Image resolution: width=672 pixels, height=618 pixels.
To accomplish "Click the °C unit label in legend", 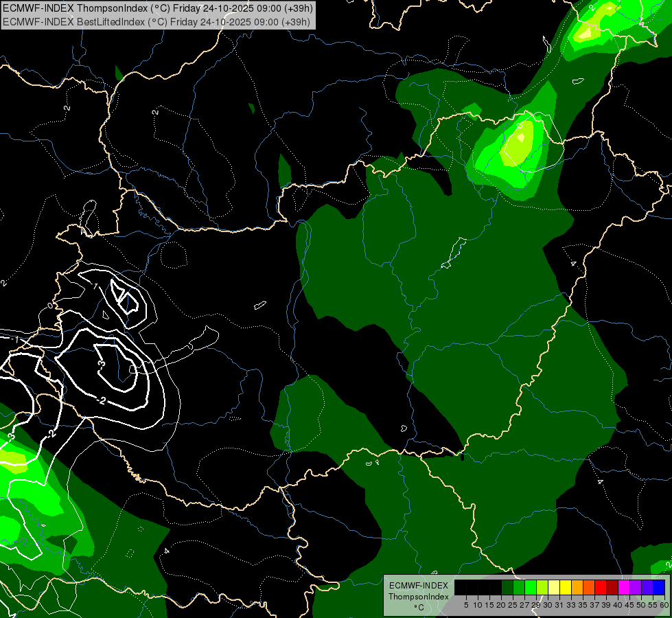I will click(x=419, y=607).
